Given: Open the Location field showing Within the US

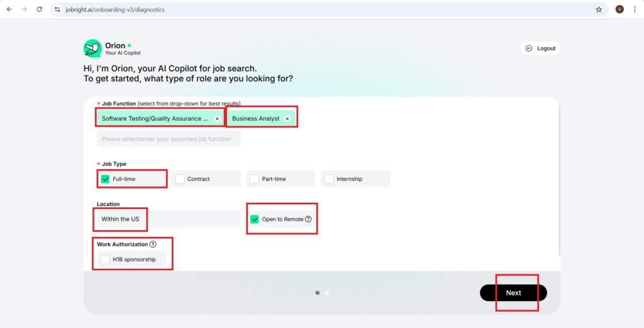Looking at the screenshot, I should [x=169, y=219].
